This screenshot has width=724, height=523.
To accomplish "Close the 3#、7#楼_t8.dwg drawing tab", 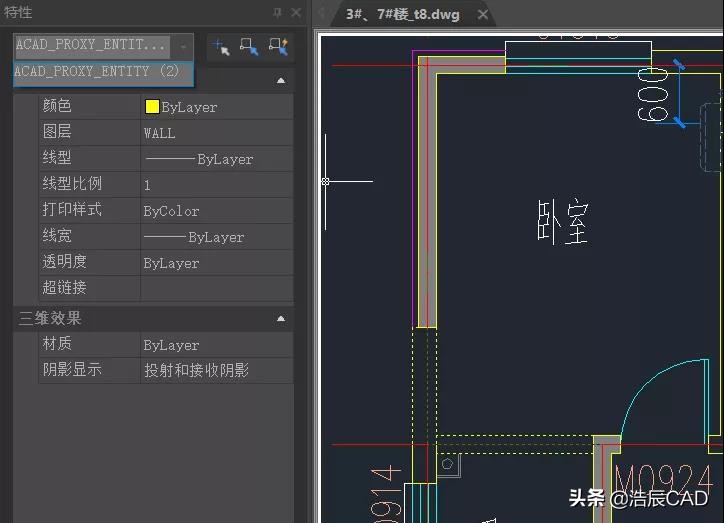I will coord(483,14).
